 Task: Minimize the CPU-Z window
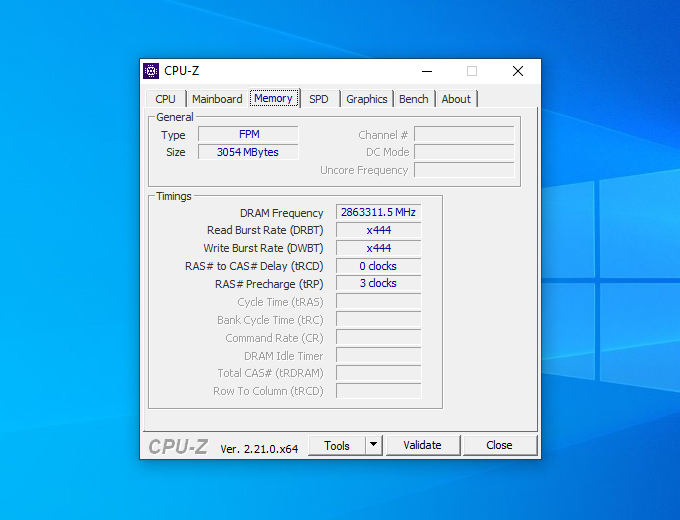[x=427, y=71]
